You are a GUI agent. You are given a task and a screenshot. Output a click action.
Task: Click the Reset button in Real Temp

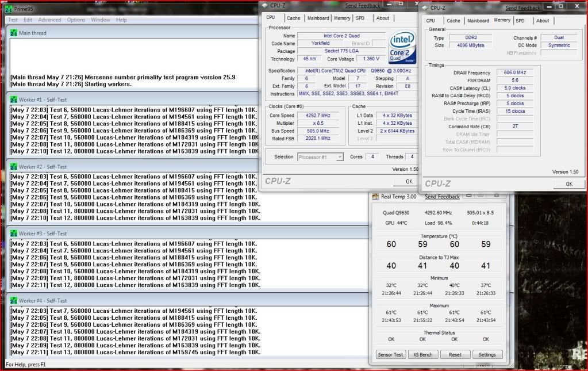[x=455, y=354]
